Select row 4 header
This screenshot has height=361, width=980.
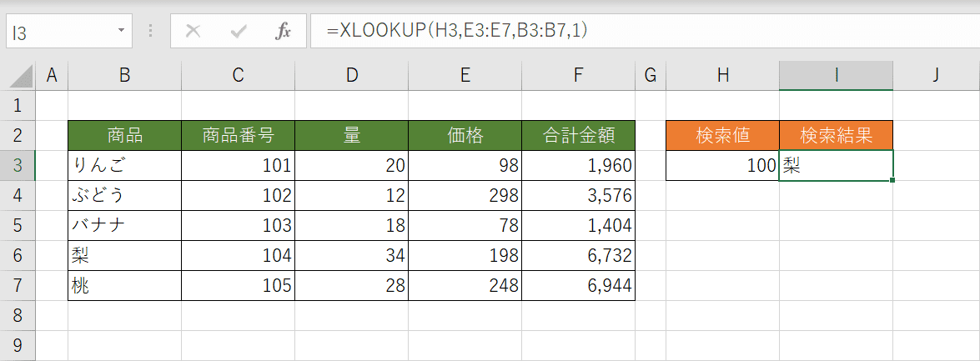click(18, 195)
